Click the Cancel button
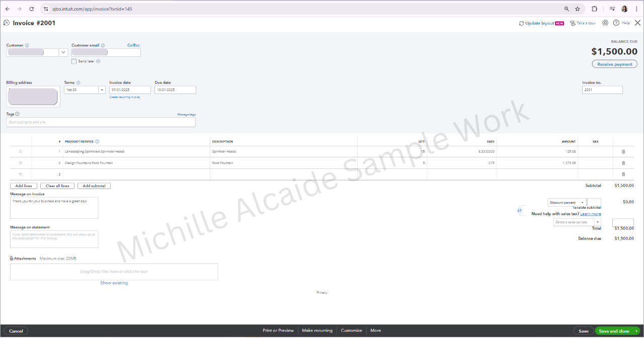Screen dimensions: 644x362 16,331
